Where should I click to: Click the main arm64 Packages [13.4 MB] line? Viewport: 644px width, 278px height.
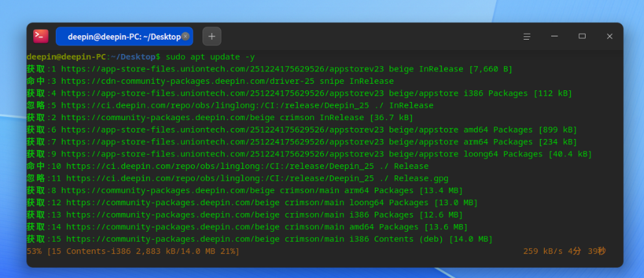245,190
